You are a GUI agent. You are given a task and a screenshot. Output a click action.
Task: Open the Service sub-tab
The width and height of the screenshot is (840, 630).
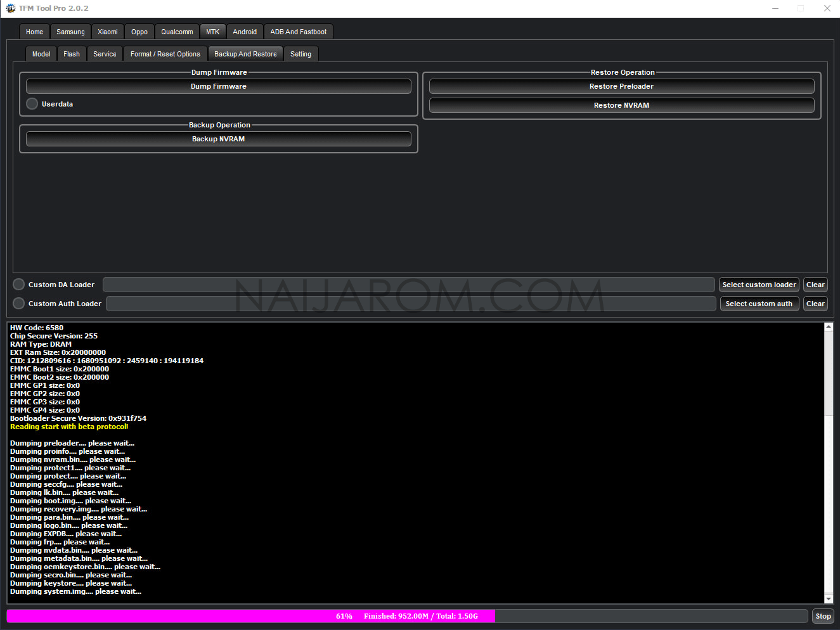[x=105, y=54]
